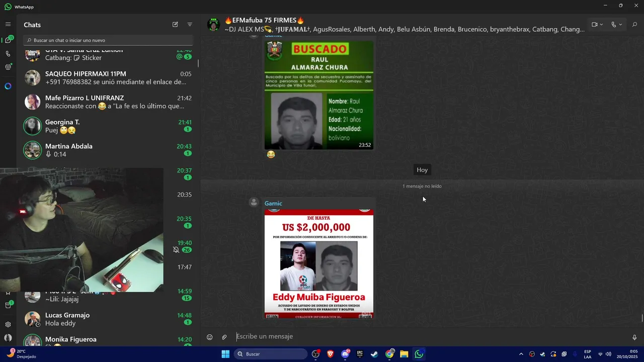This screenshot has width=644, height=362.
Task: Open the Eddy Muiba Figueroa reward image
Action: coord(319,263)
